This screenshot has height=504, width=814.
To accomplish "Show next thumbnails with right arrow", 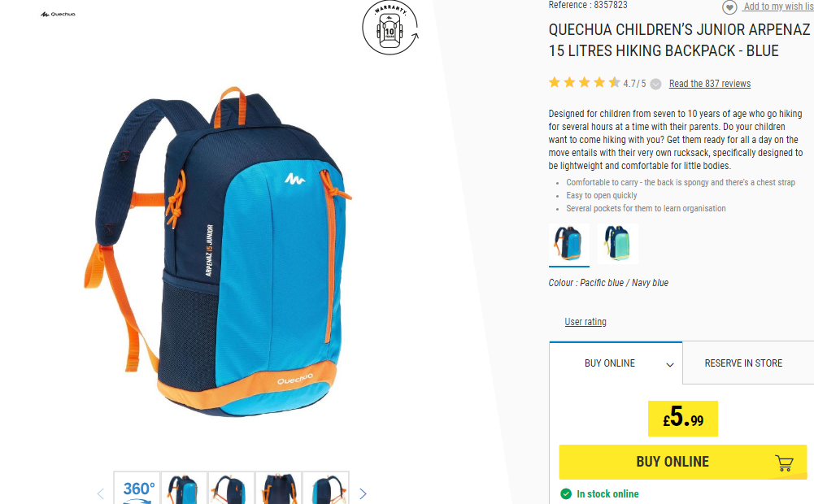I will [363, 493].
